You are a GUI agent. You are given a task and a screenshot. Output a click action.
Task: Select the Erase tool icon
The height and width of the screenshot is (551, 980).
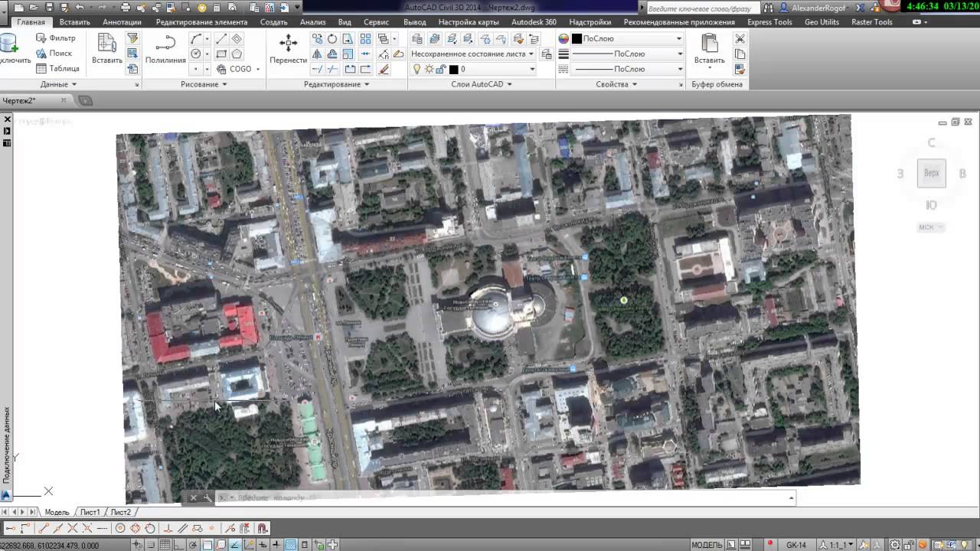(384, 69)
